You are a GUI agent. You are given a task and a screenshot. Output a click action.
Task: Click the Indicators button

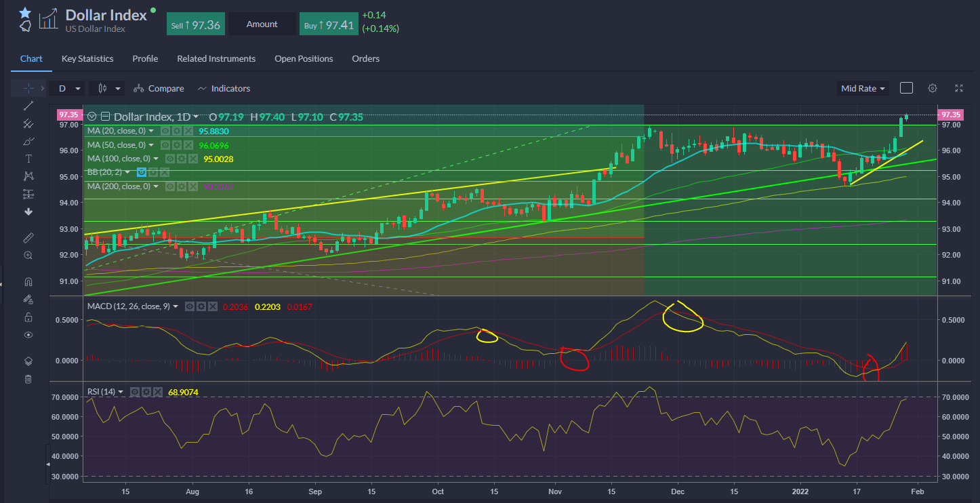coord(224,89)
